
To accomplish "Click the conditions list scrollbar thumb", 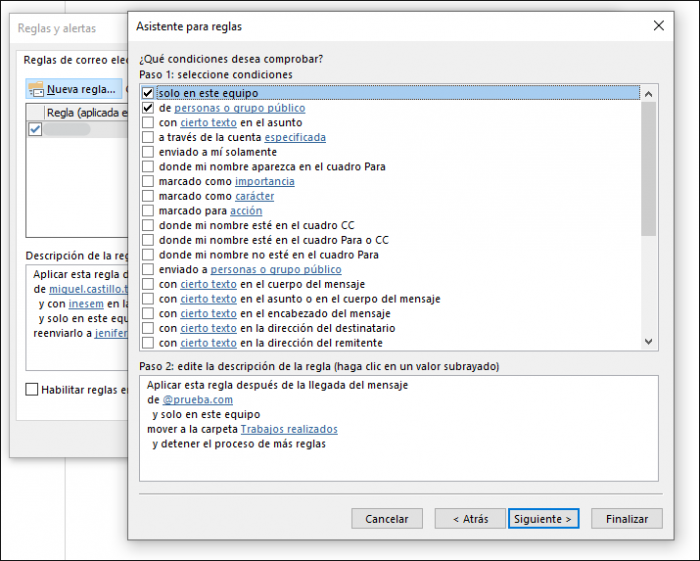I will click(x=649, y=169).
